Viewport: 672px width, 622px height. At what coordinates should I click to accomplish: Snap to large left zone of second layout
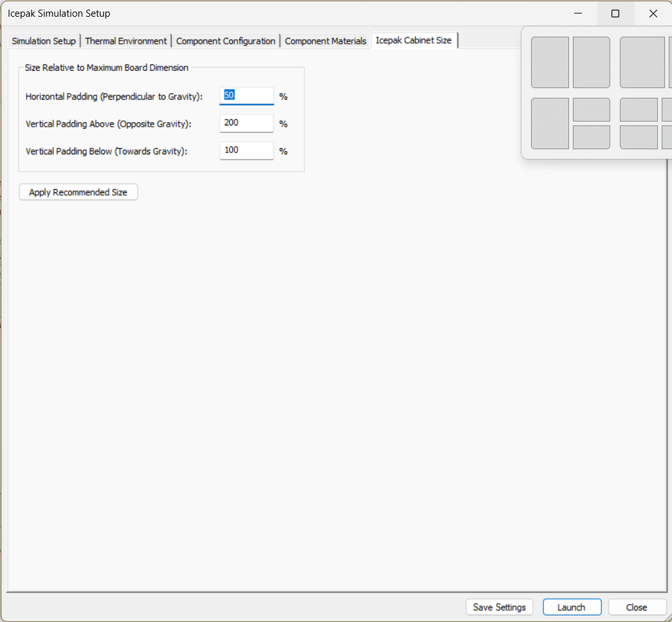pos(642,62)
